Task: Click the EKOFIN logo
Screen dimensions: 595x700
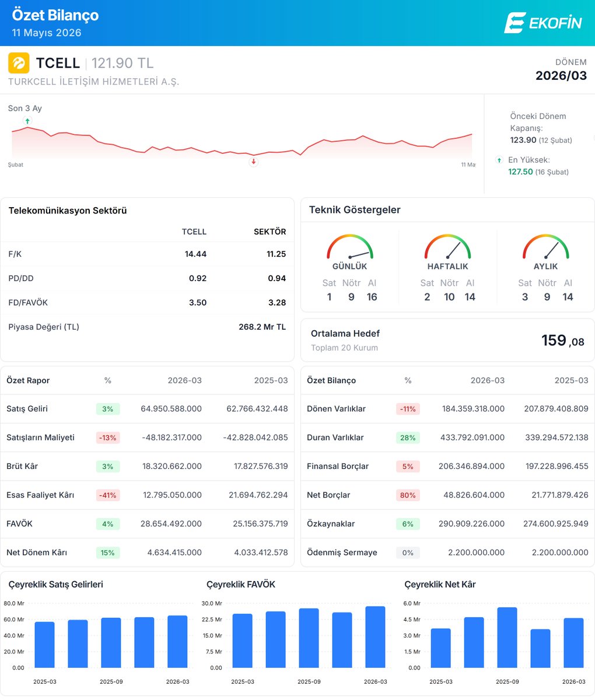Action: coord(543,23)
